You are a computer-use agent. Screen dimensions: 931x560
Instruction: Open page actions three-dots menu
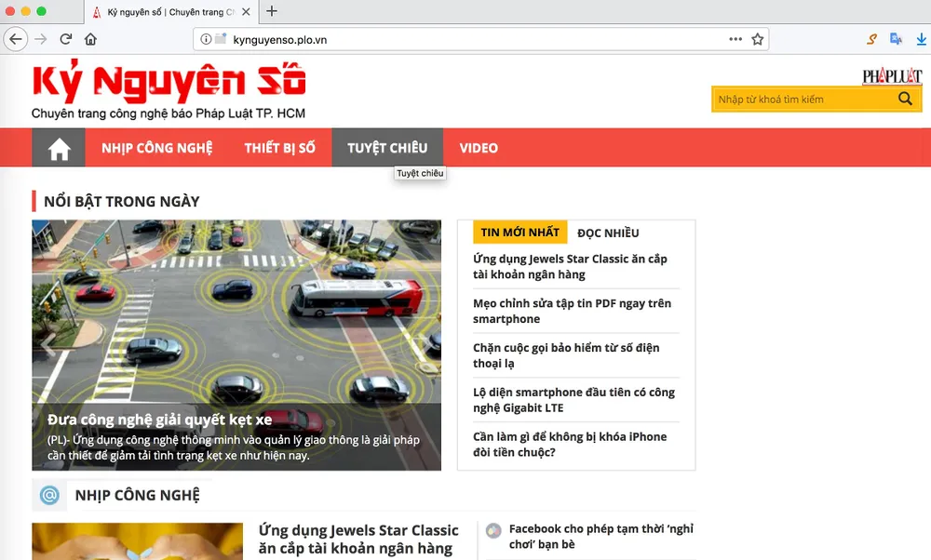(735, 39)
